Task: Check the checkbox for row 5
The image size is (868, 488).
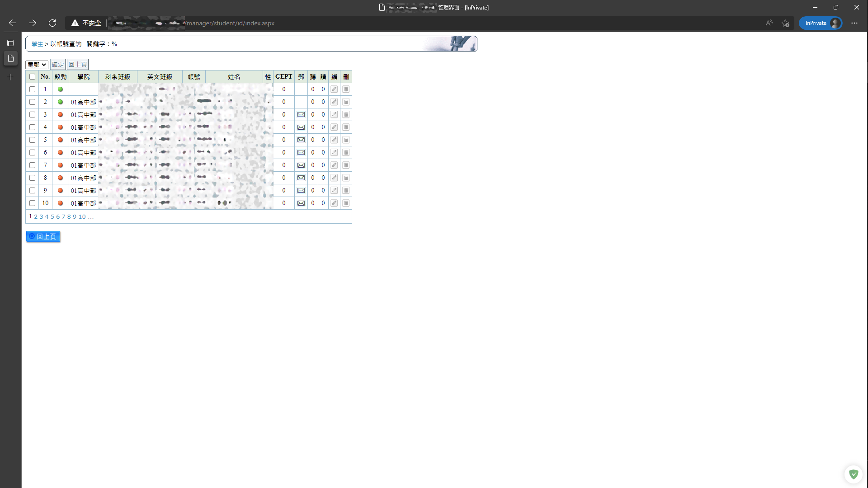Action: (32, 140)
